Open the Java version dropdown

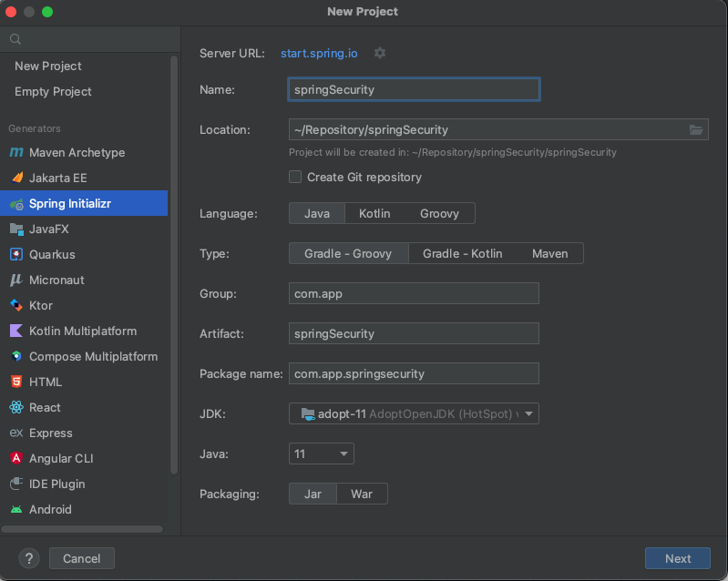pos(322,454)
